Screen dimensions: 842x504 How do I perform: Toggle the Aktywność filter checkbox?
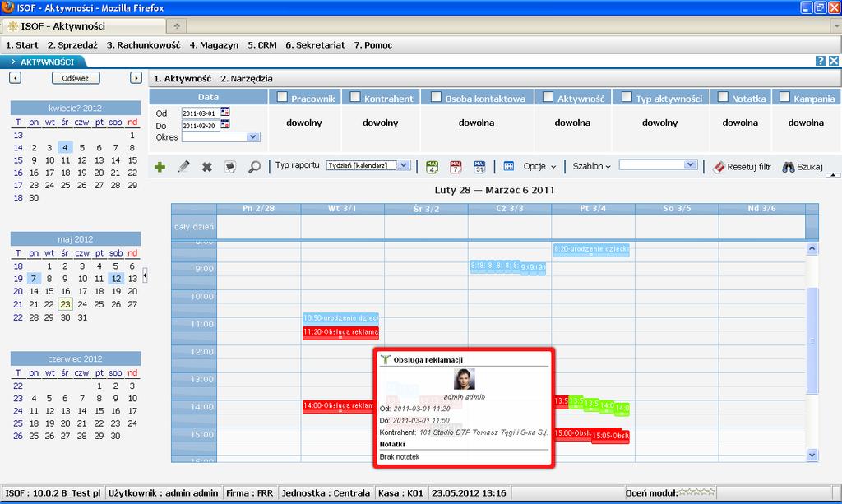(x=548, y=97)
